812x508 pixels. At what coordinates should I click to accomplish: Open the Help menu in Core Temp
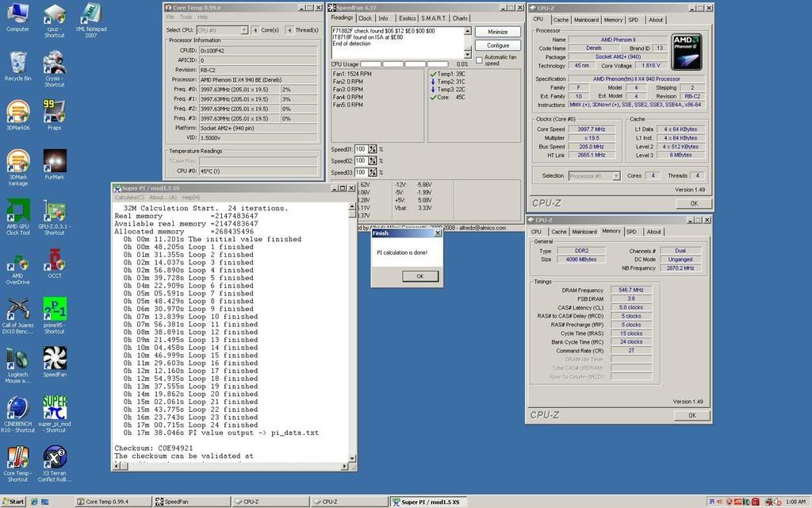click(x=202, y=17)
